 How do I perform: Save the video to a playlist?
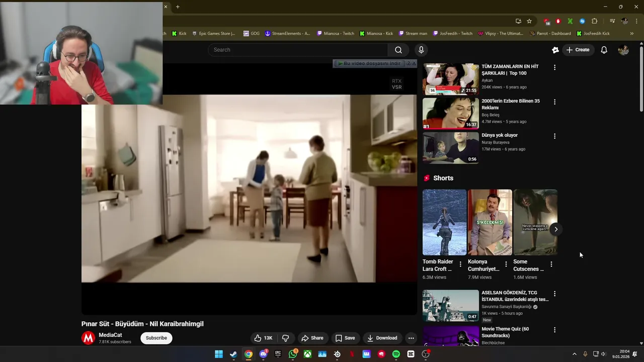coord(345,338)
